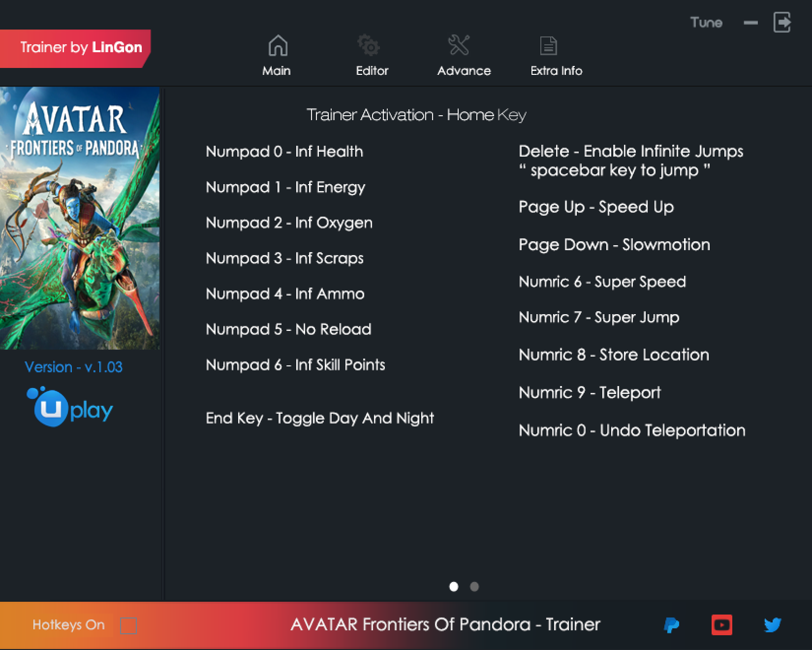This screenshot has width=812, height=650.
Task: Click the Extra Info tab label
Action: pos(557,71)
